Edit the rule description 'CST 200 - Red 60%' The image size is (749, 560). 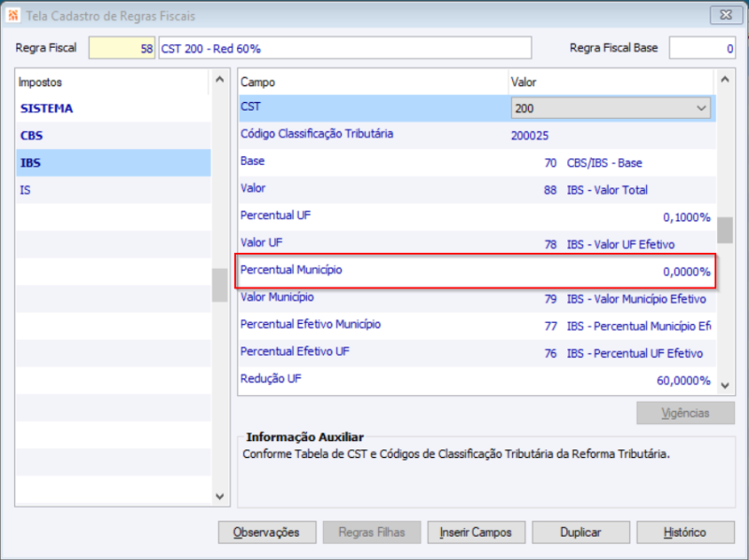[x=345, y=48]
